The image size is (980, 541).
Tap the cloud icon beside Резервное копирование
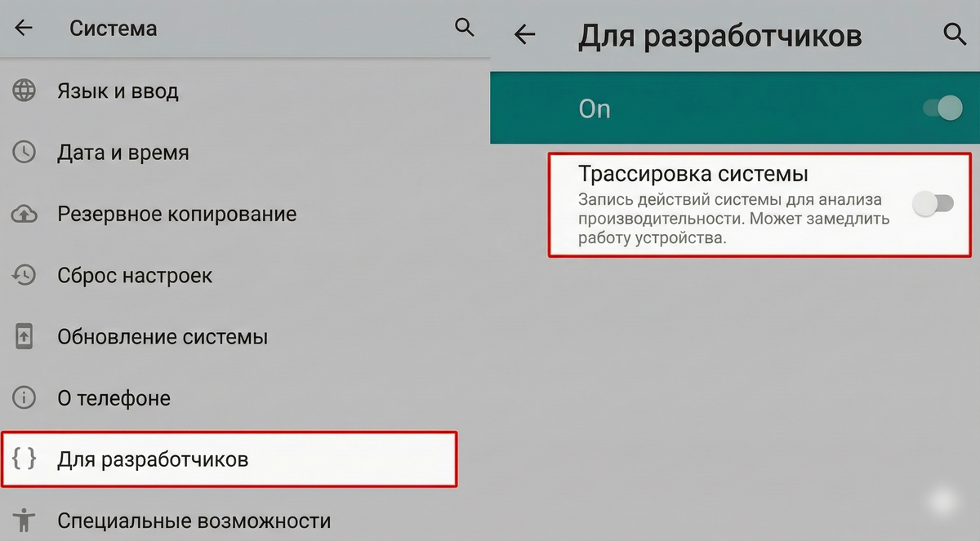click(x=24, y=214)
